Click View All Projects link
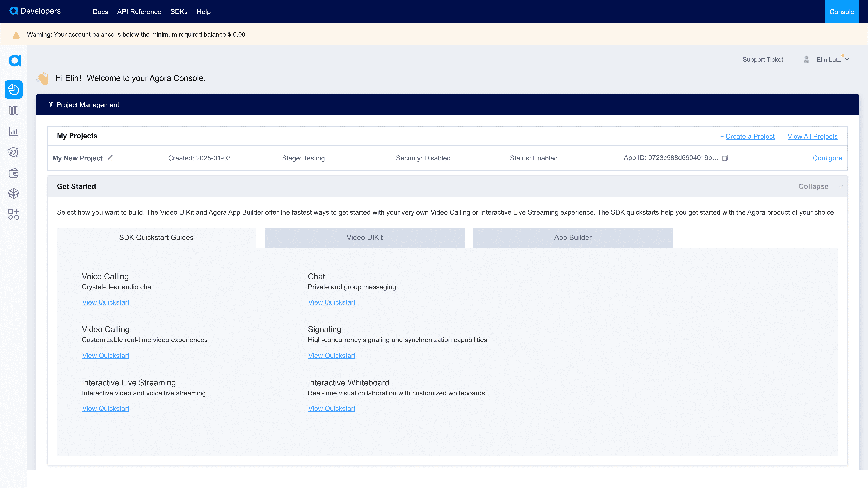The width and height of the screenshot is (868, 488). [812, 136]
